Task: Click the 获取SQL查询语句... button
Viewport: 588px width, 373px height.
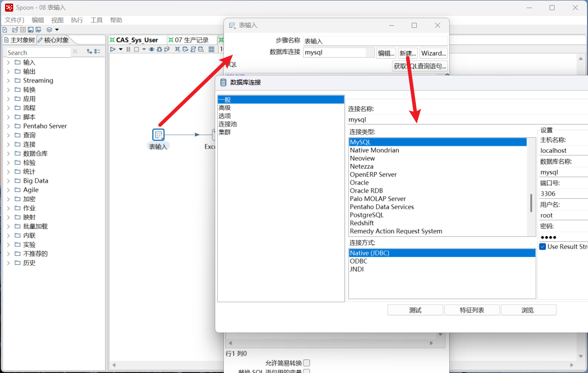Action: (x=420, y=66)
